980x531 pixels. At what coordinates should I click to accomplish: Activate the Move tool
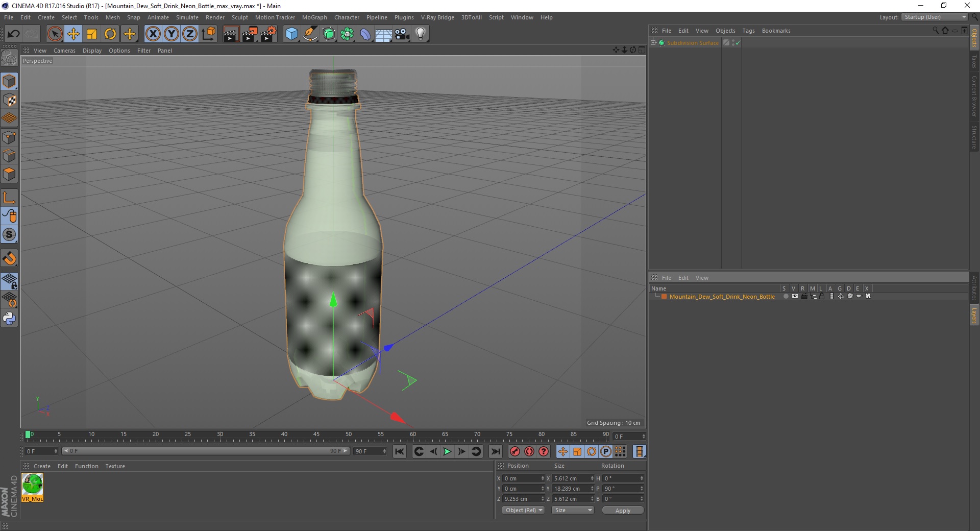[x=73, y=34]
